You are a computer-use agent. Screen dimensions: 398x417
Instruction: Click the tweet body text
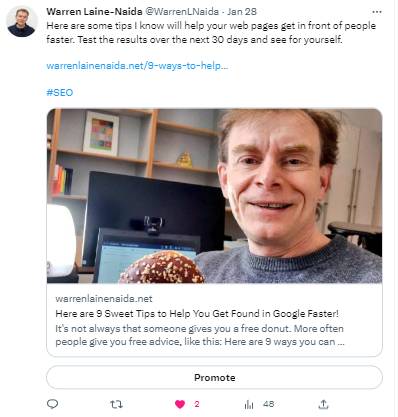[211, 33]
